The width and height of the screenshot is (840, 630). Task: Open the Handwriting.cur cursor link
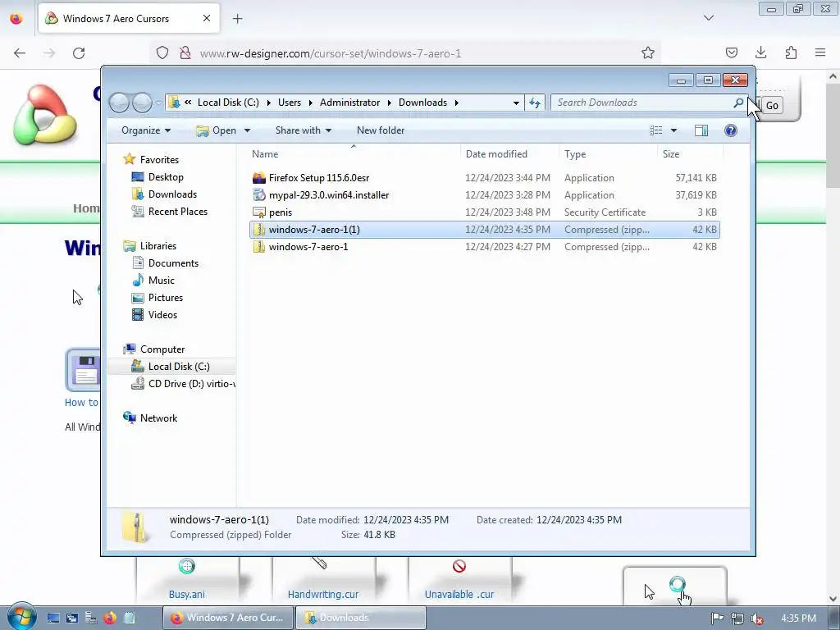pyautogui.click(x=323, y=594)
